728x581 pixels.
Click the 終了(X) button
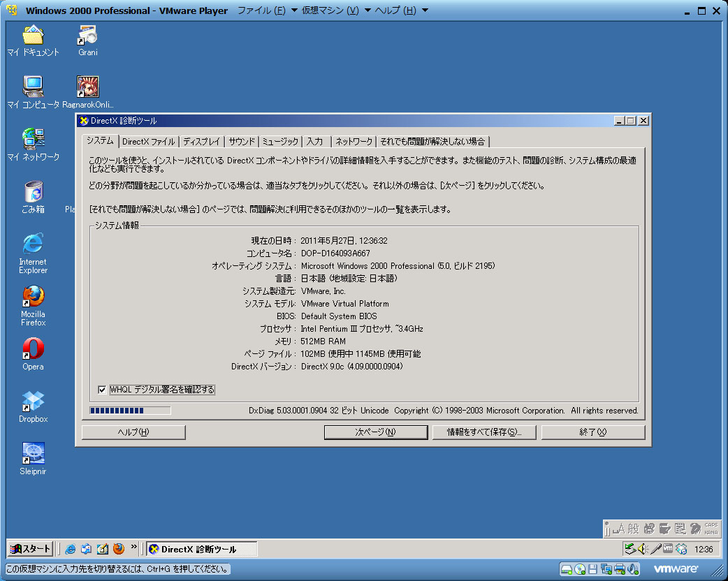point(593,432)
